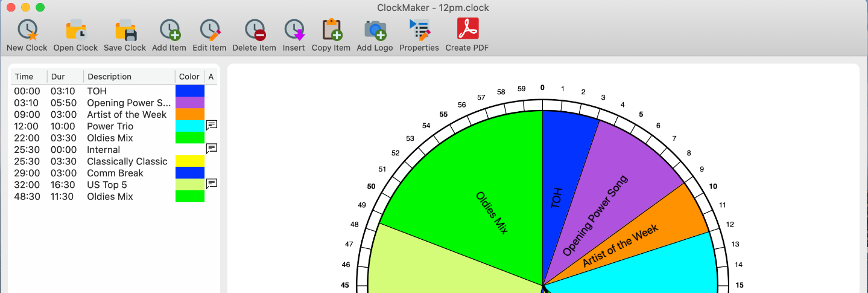
Task: Select the Oldies Mix row at 48:30
Action: [114, 197]
